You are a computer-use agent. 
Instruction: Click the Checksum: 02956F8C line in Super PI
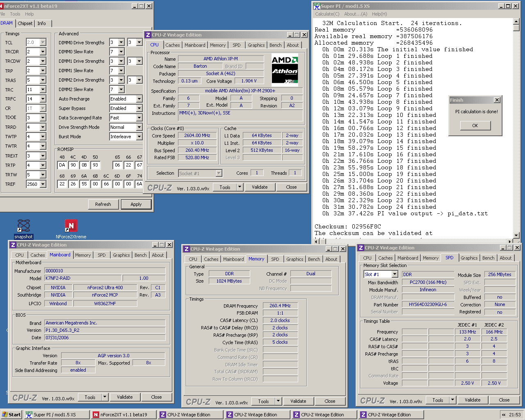(x=348, y=226)
